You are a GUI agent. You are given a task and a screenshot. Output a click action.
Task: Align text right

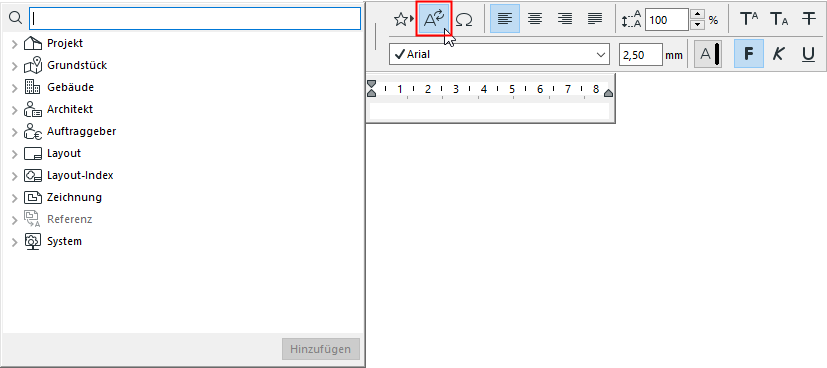pos(565,19)
